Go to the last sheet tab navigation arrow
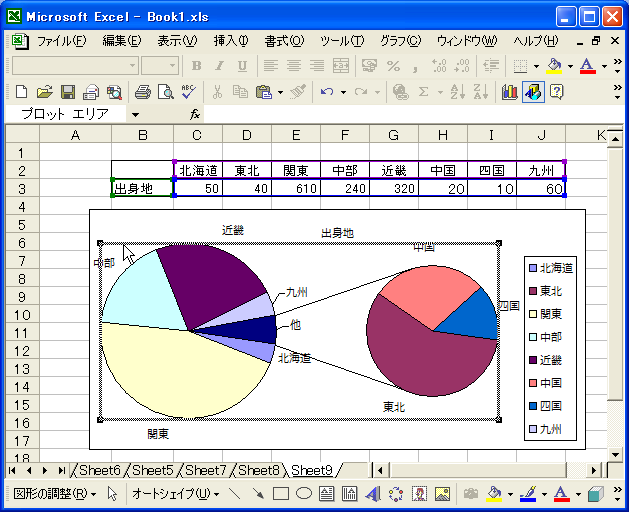The height and width of the screenshot is (512, 629). click(61, 470)
